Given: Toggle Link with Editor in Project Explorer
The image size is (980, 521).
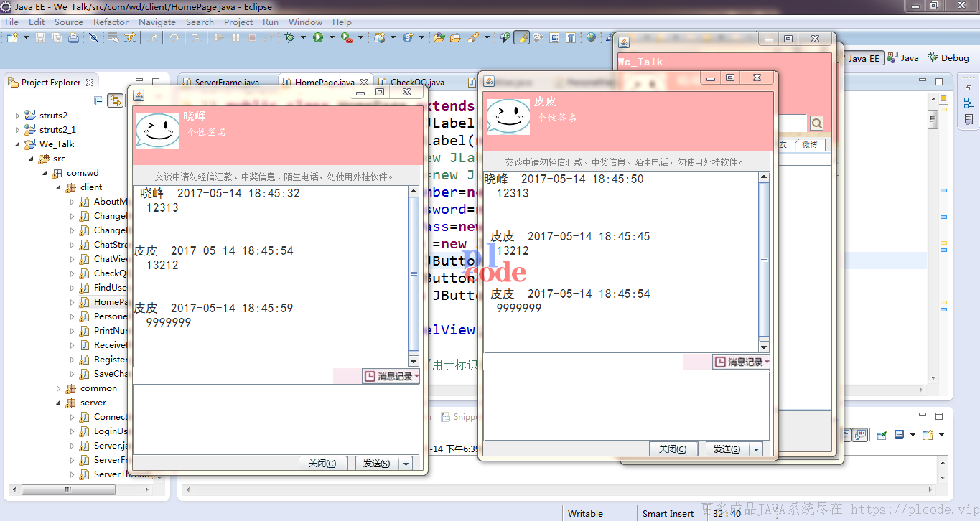Looking at the screenshot, I should click(115, 100).
